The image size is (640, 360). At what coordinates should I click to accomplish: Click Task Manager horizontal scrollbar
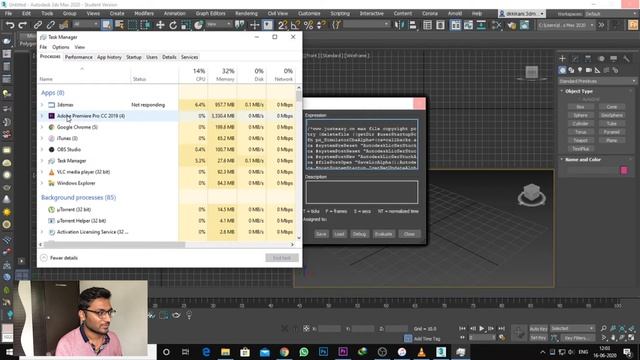(114, 245)
